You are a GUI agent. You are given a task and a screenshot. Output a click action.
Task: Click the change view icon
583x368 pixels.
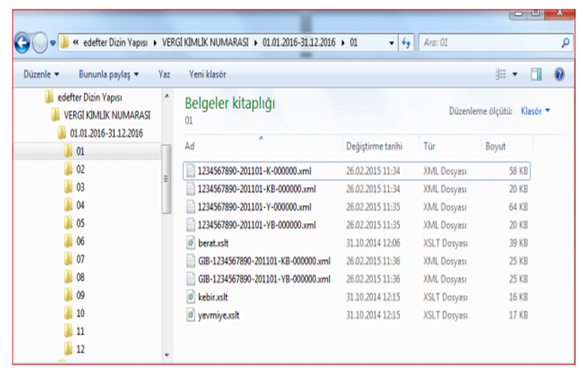tap(500, 74)
